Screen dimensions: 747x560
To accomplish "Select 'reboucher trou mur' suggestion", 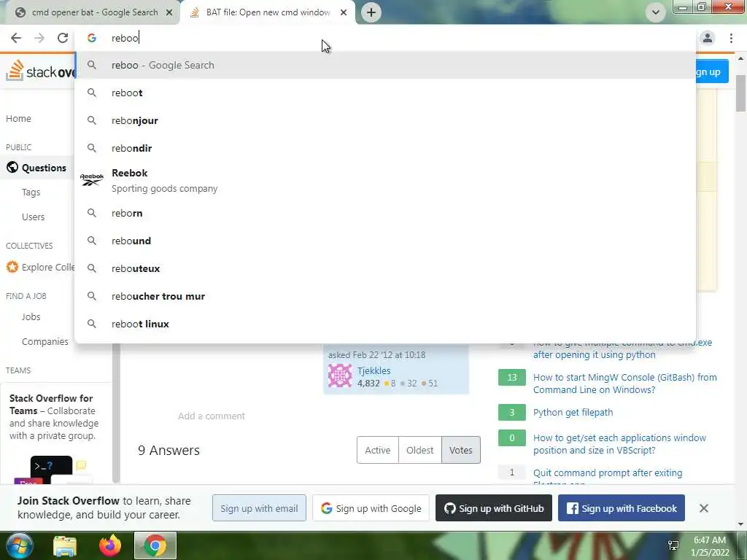I will coord(385,296).
